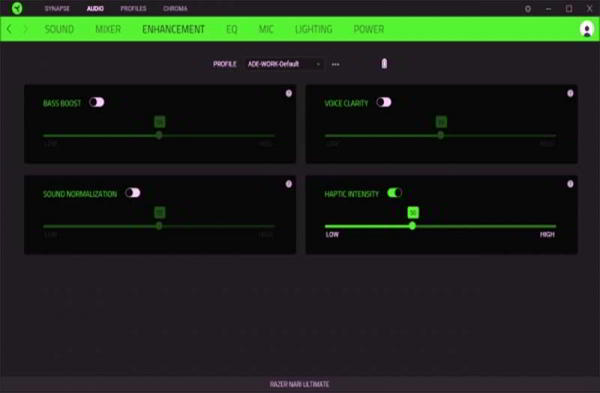The width and height of the screenshot is (600, 393).
Task: Show Haptic Intensity info icon
Action: 570,184
